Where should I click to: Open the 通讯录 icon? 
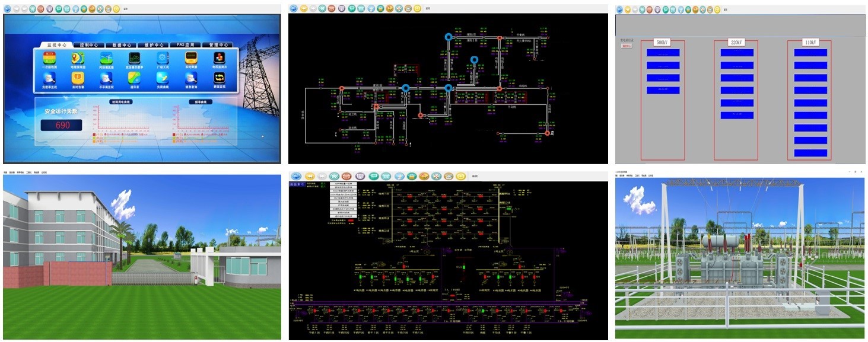[x=135, y=79]
